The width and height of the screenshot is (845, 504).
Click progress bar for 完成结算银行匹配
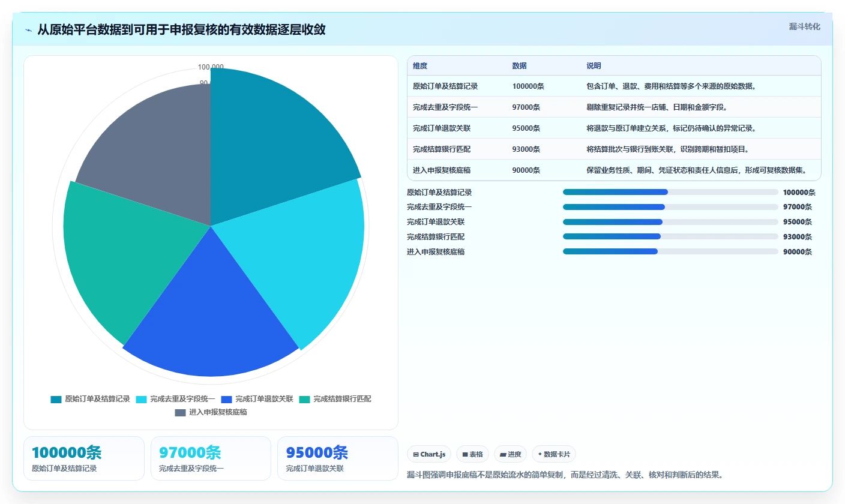(670, 236)
